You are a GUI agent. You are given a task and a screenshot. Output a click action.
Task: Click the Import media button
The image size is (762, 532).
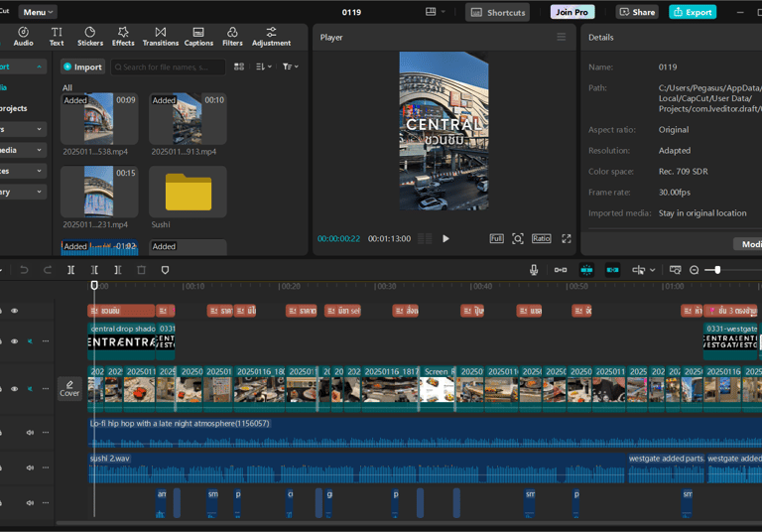pyautogui.click(x=82, y=66)
